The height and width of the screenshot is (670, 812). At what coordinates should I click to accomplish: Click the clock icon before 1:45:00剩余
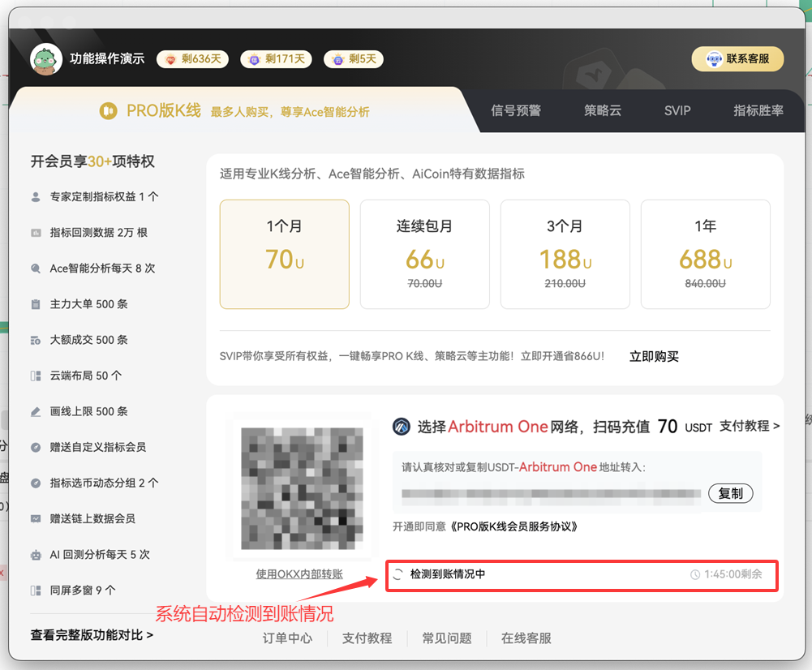coord(695,574)
